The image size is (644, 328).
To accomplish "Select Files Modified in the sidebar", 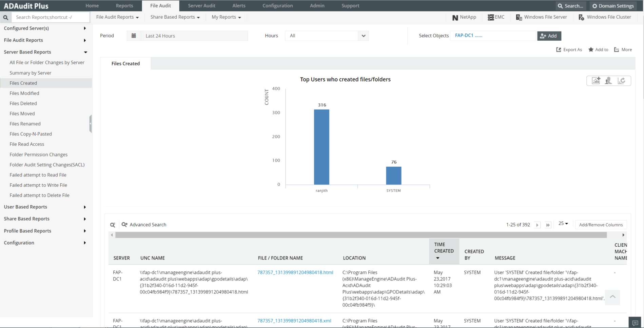I will (24, 93).
